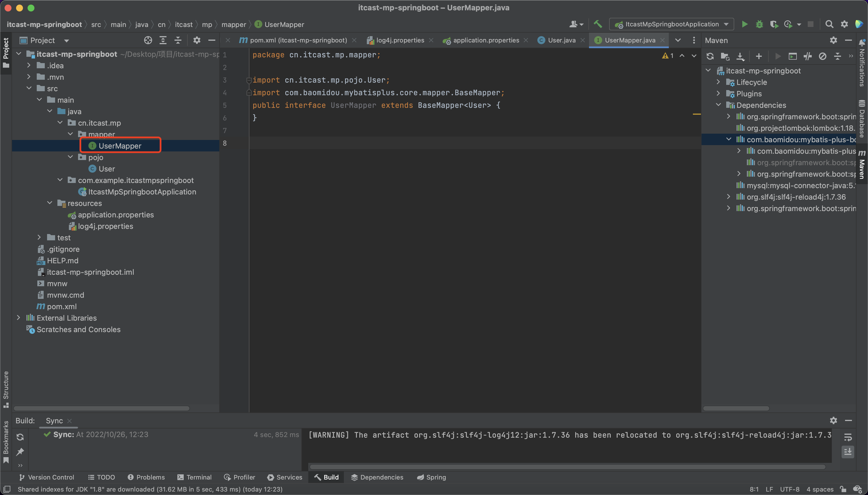Select pom.xml in project tree
Image resolution: width=868 pixels, height=495 pixels.
coord(61,306)
